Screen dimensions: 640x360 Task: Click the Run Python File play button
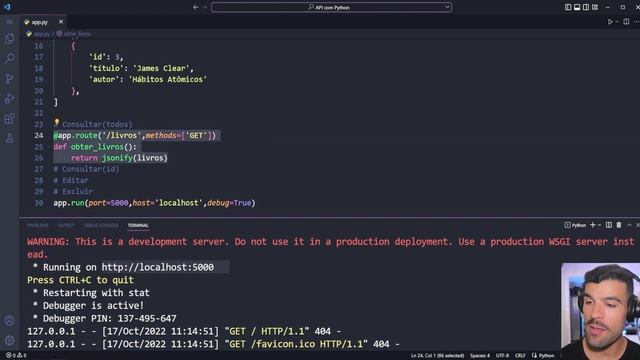pos(610,22)
